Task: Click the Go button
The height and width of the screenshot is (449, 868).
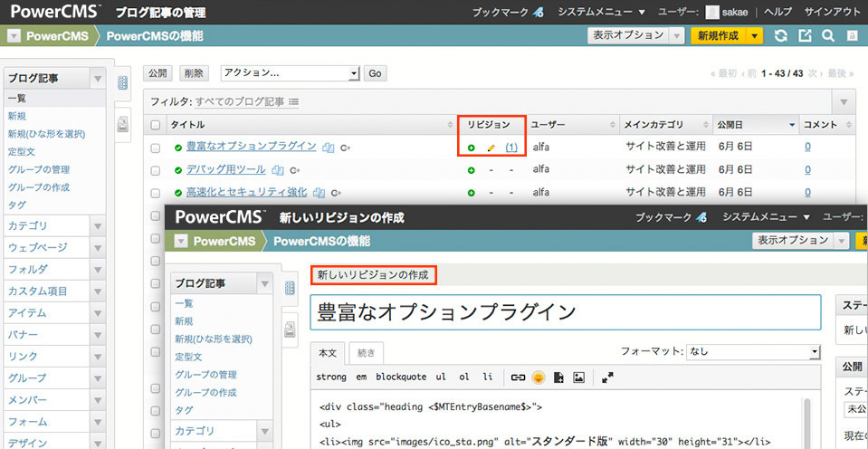Action: 376,73
